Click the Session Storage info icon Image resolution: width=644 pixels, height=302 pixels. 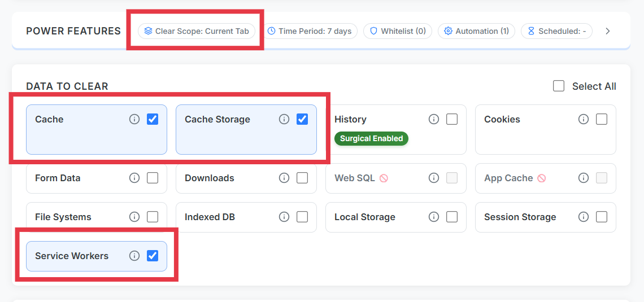(x=584, y=217)
